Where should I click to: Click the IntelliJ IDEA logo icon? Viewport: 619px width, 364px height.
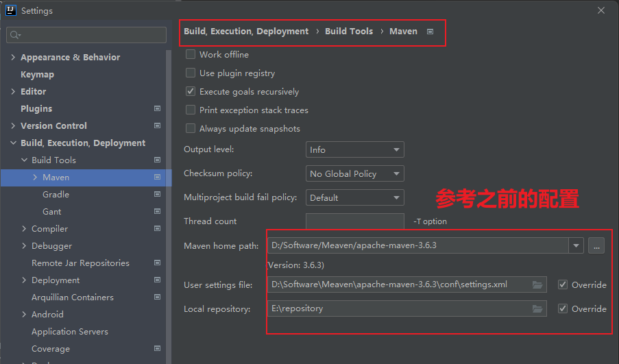[x=11, y=10]
